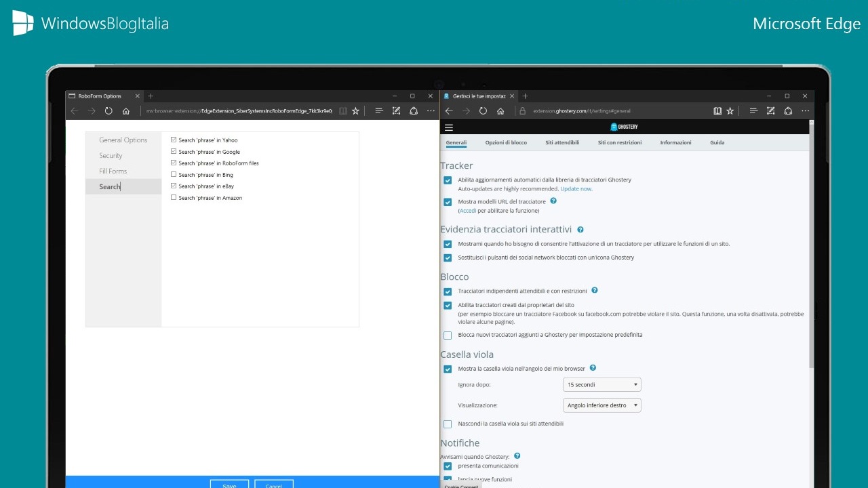Toggle presenta comunicazioni checkbox
This screenshot has width=868, height=488.
click(448, 466)
